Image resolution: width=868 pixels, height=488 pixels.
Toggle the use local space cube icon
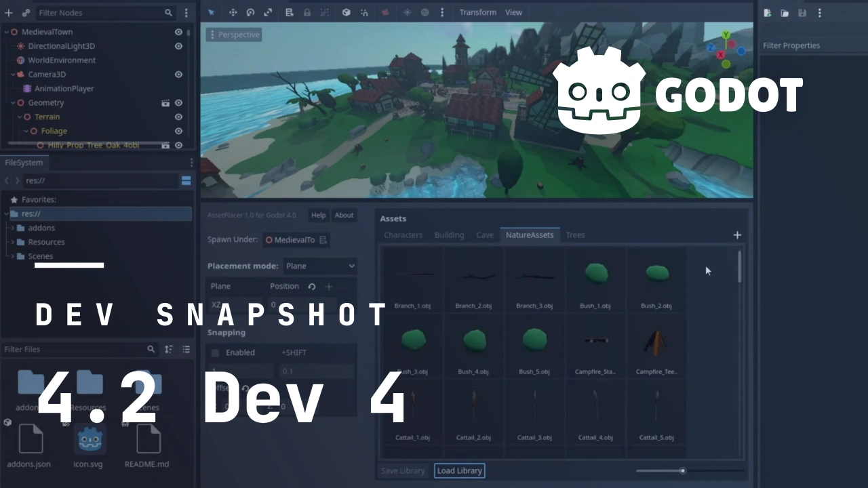point(347,12)
